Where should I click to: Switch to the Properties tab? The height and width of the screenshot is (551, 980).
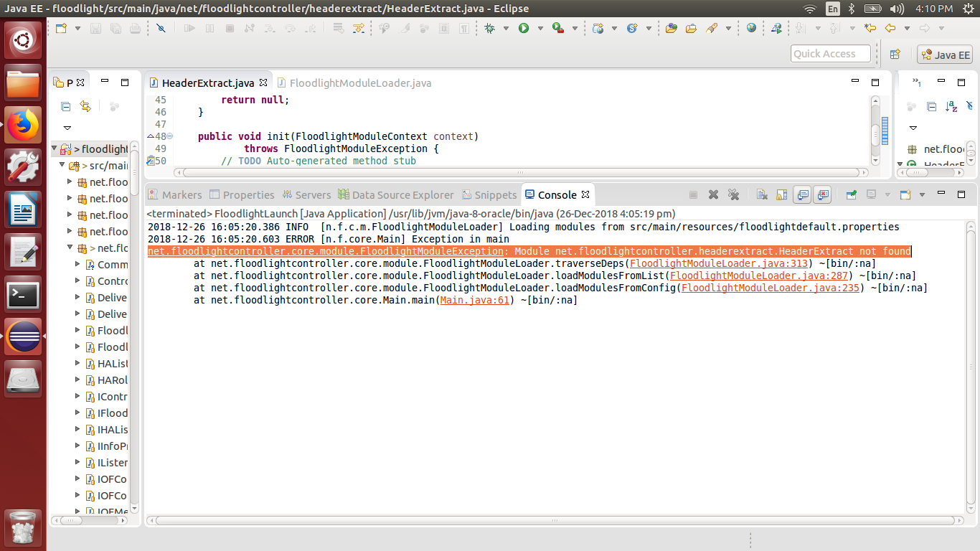point(242,194)
